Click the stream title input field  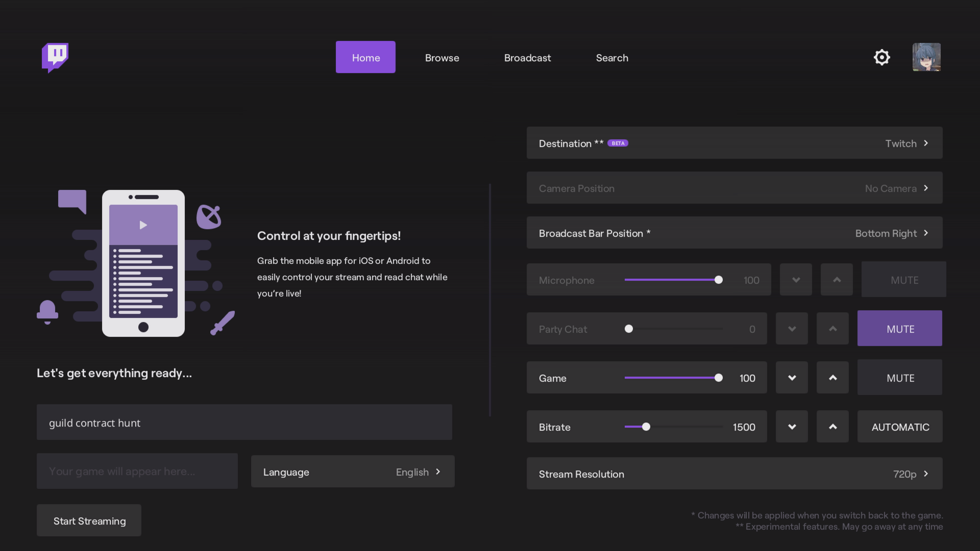[x=244, y=422]
